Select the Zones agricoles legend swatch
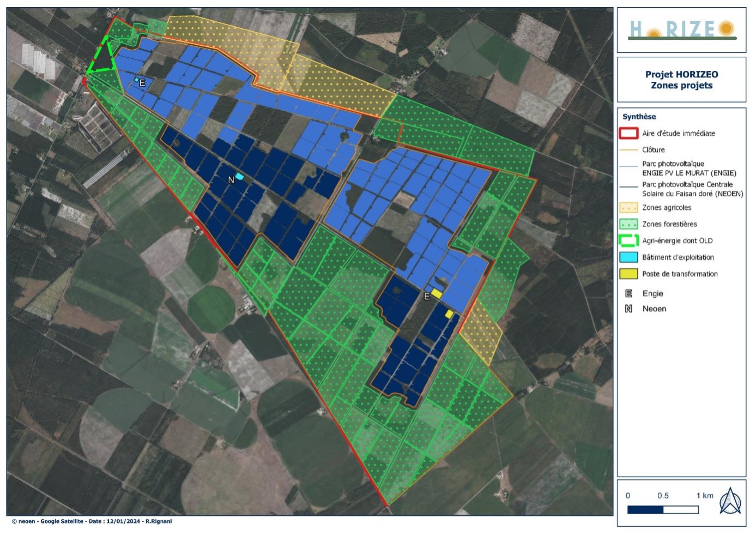 628,208
